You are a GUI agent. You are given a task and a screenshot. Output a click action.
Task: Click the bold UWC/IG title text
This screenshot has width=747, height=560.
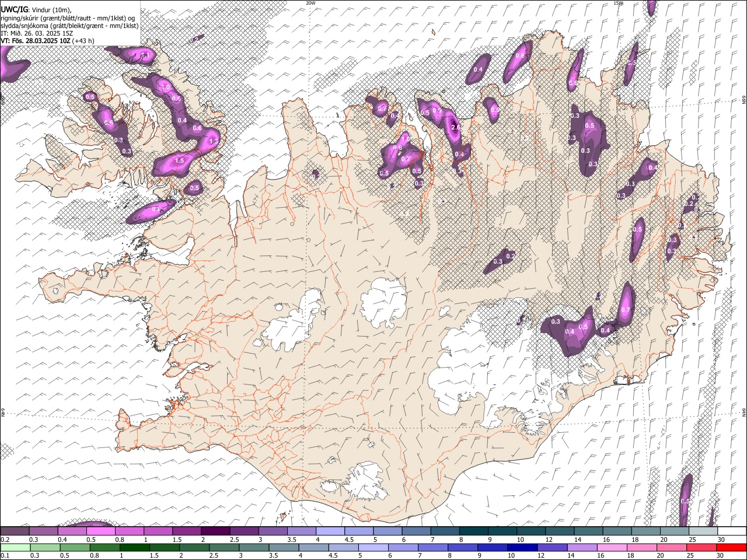[x=14, y=10]
